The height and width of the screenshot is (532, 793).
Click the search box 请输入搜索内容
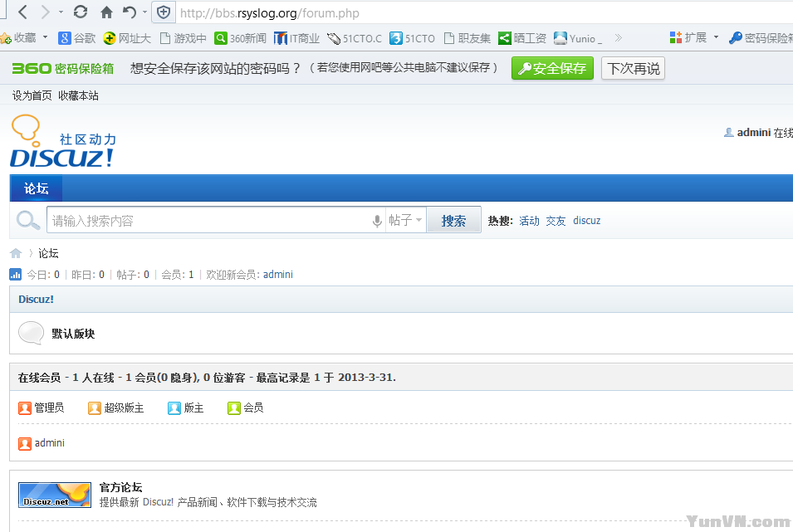click(208, 221)
